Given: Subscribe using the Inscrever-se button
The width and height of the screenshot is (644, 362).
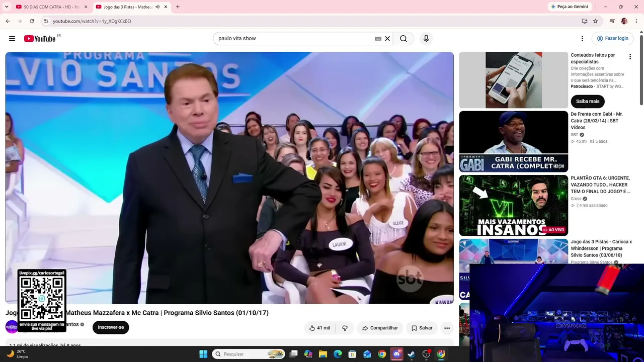Looking at the screenshot, I should point(111,327).
